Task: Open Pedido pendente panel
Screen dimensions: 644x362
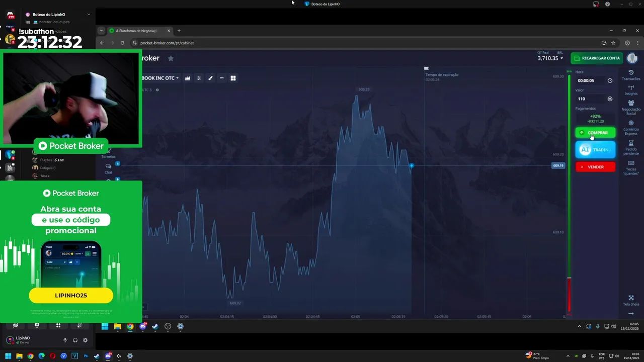Action: [631, 148]
